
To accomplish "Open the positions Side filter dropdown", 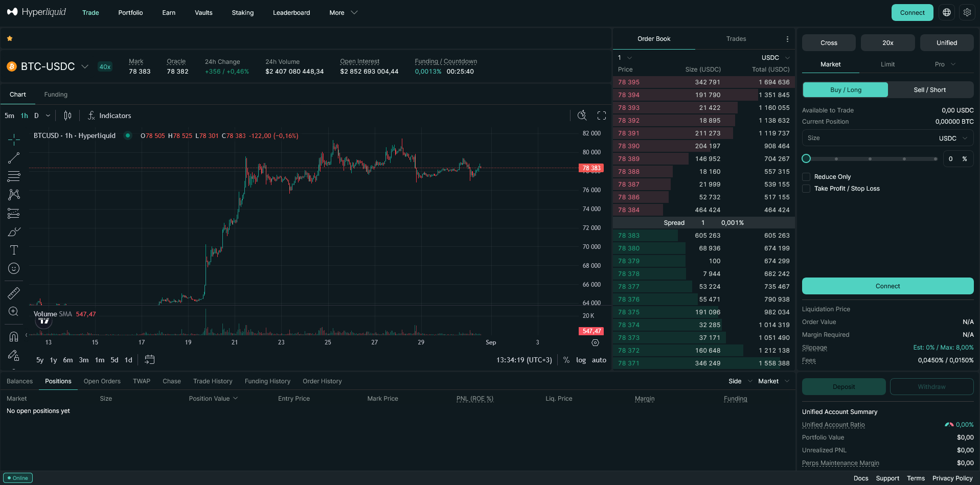I will pos(740,381).
